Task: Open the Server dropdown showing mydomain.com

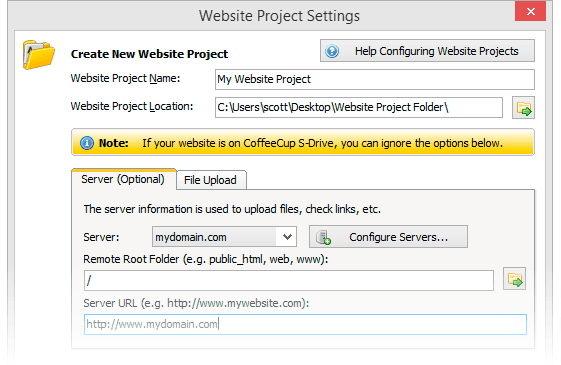Action: pyautogui.click(x=224, y=237)
